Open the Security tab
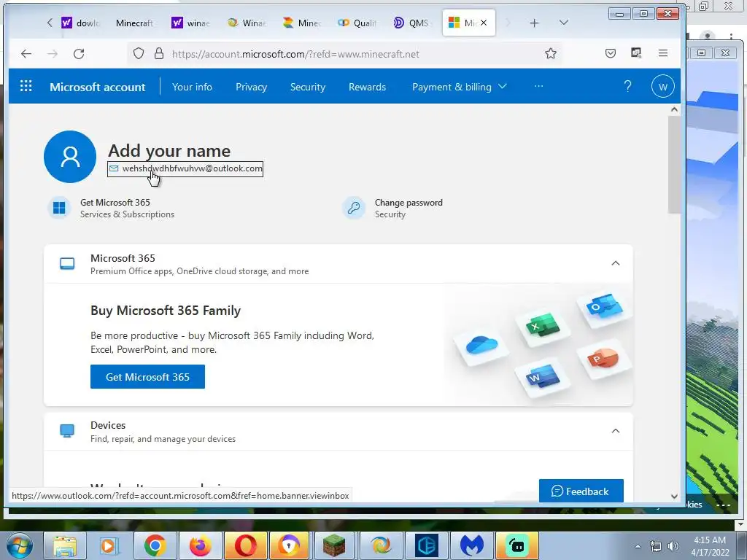747x560 pixels. (x=308, y=87)
